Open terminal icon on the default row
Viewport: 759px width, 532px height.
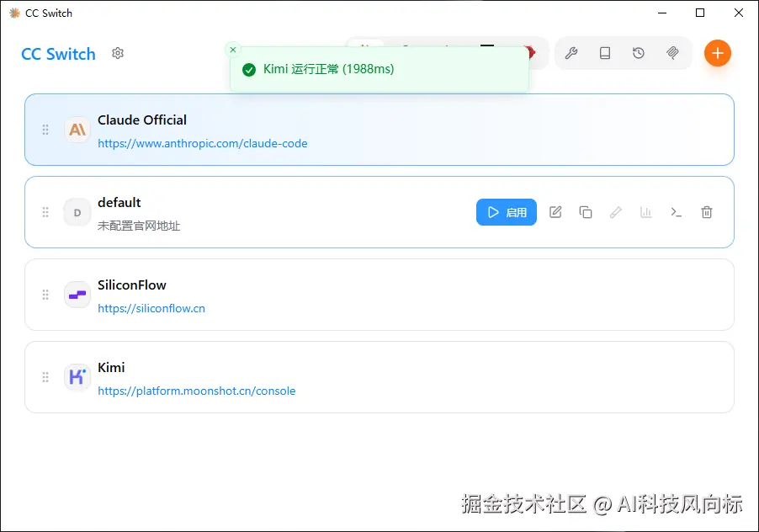[x=677, y=212]
